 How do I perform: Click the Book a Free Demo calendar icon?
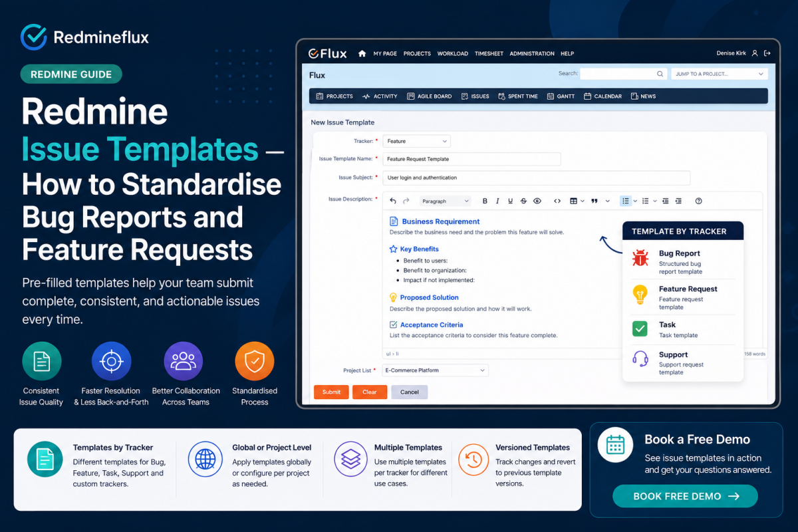coord(615,445)
